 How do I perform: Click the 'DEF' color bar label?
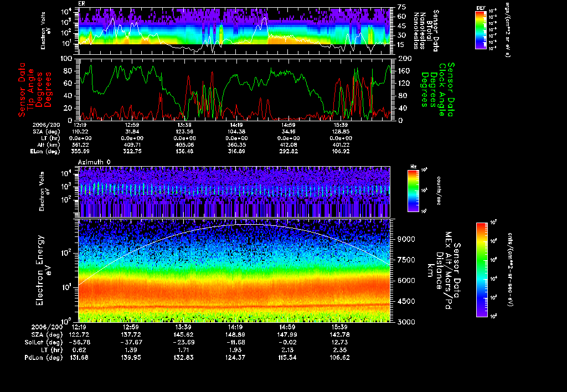(x=481, y=8)
